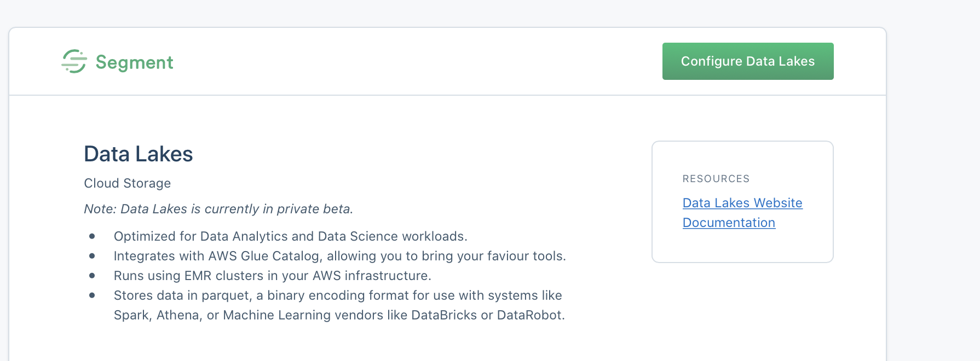Click the bullet dot before "Optimized for"
The width and height of the screenshot is (980, 361).
(92, 236)
